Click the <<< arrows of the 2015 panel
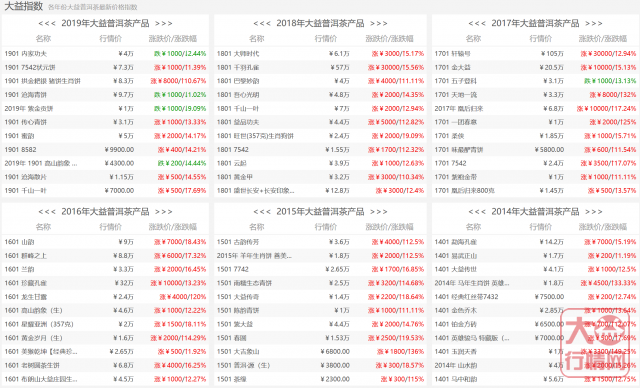 tap(262, 212)
